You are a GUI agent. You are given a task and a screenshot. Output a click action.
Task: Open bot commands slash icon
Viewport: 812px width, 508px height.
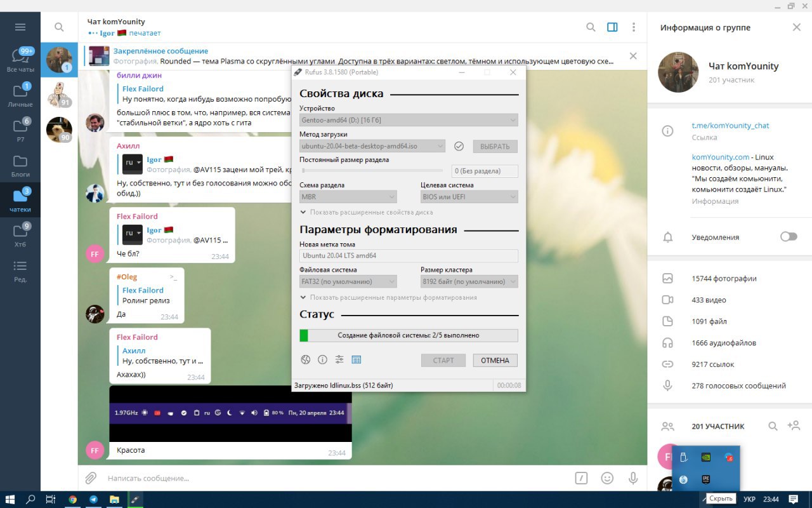click(x=581, y=478)
